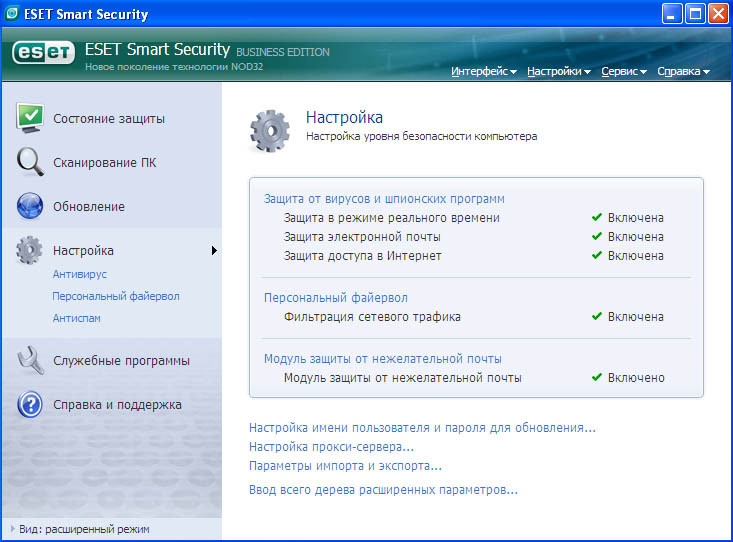Click Защита доступа в Интернет text
The image size is (733, 542).
(363, 256)
